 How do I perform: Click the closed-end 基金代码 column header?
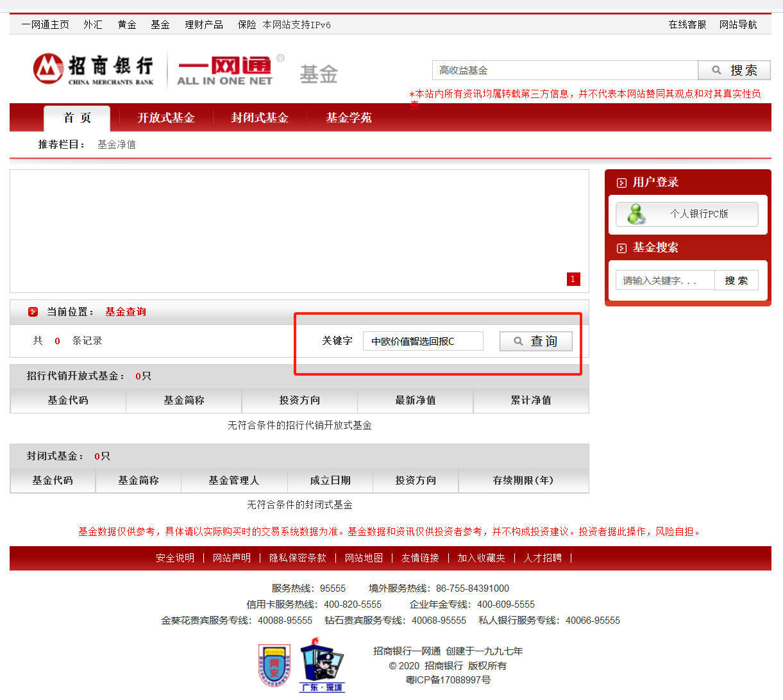coord(53,481)
